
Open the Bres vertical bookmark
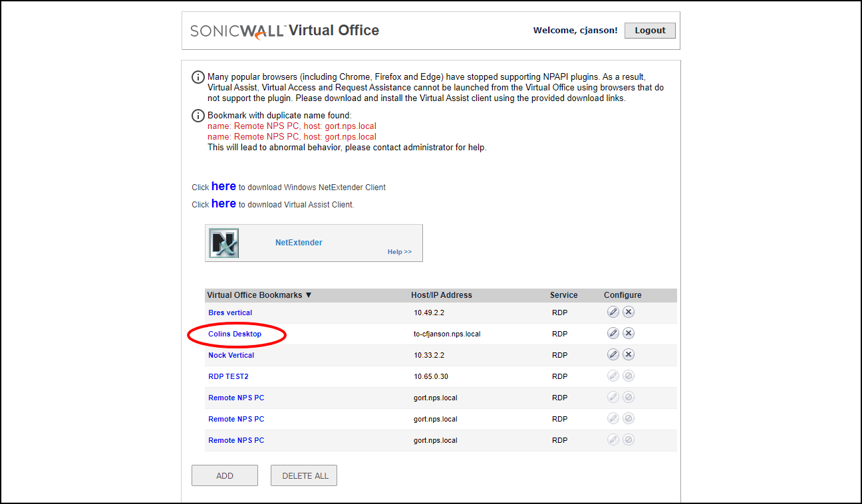(x=230, y=313)
